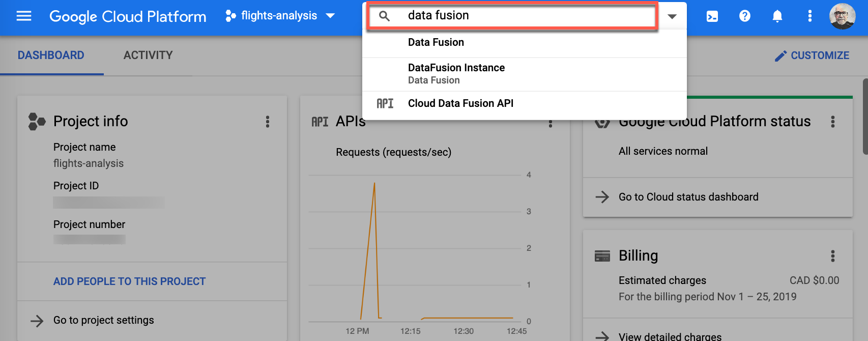
Task: Click Add People to This Project
Action: [x=129, y=281]
